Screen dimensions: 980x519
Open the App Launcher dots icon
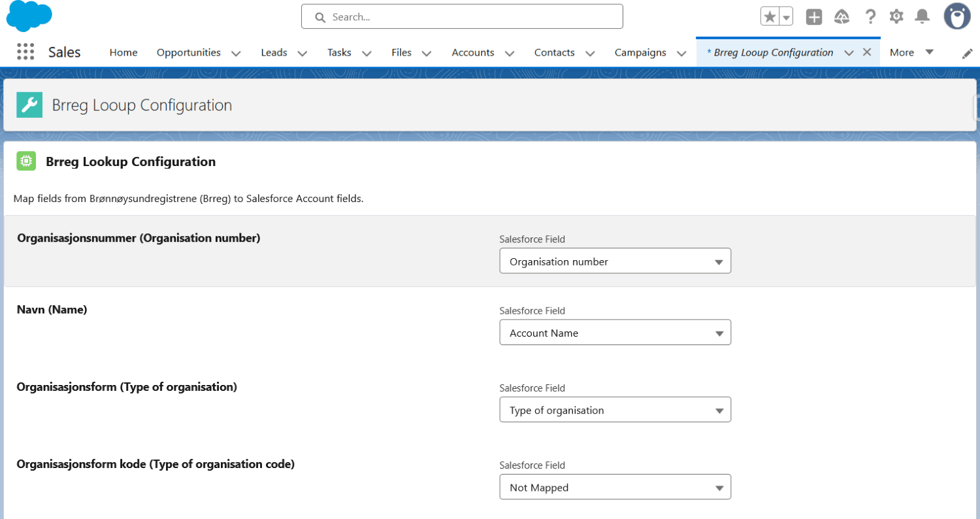coord(25,52)
